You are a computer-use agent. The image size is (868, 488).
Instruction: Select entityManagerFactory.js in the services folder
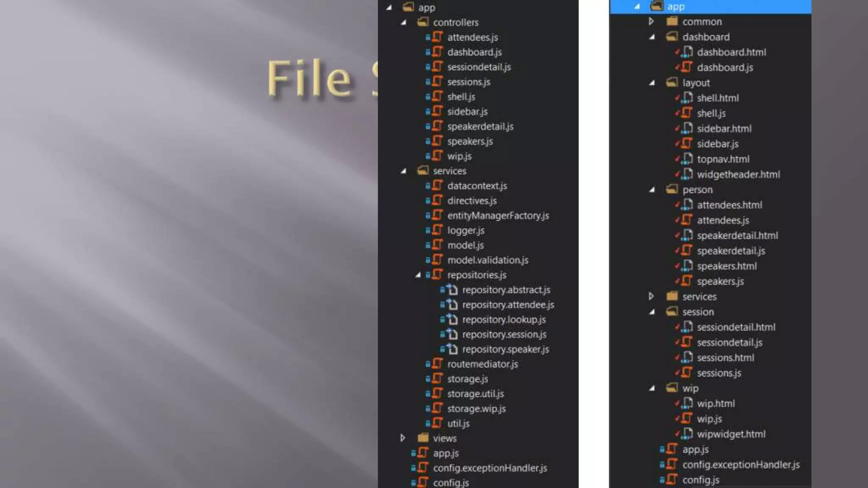point(498,216)
